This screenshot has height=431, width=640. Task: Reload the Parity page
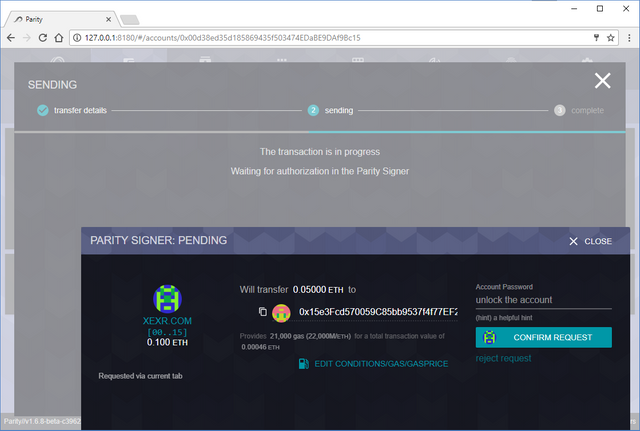(x=42, y=38)
